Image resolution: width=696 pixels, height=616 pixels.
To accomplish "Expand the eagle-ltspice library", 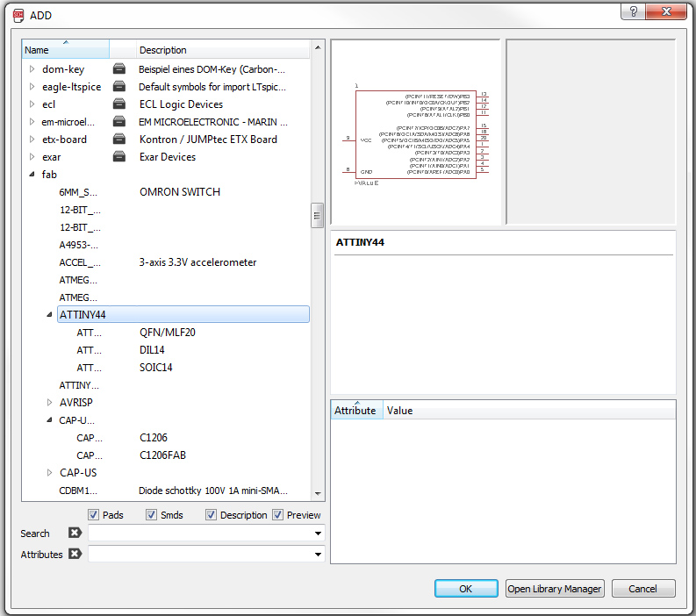I will point(32,87).
